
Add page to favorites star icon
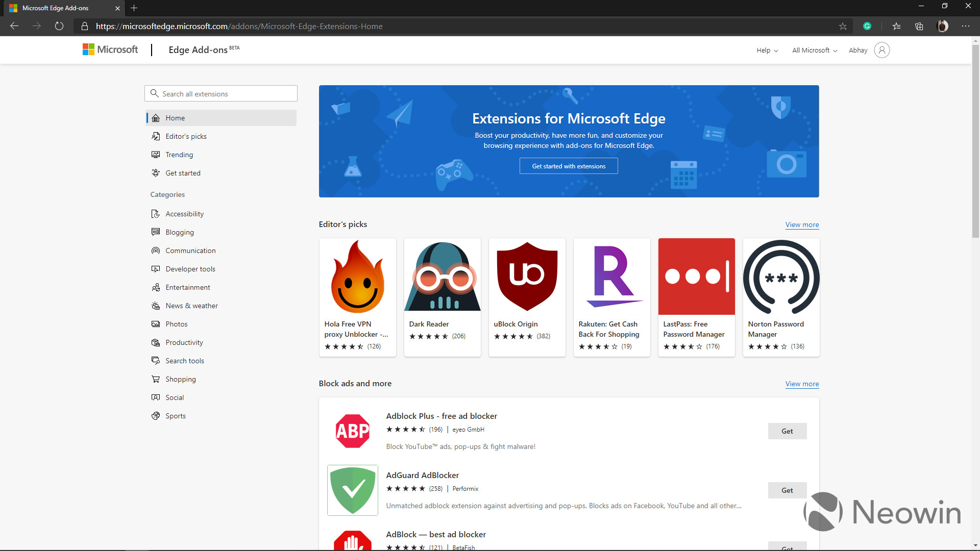pyautogui.click(x=843, y=26)
